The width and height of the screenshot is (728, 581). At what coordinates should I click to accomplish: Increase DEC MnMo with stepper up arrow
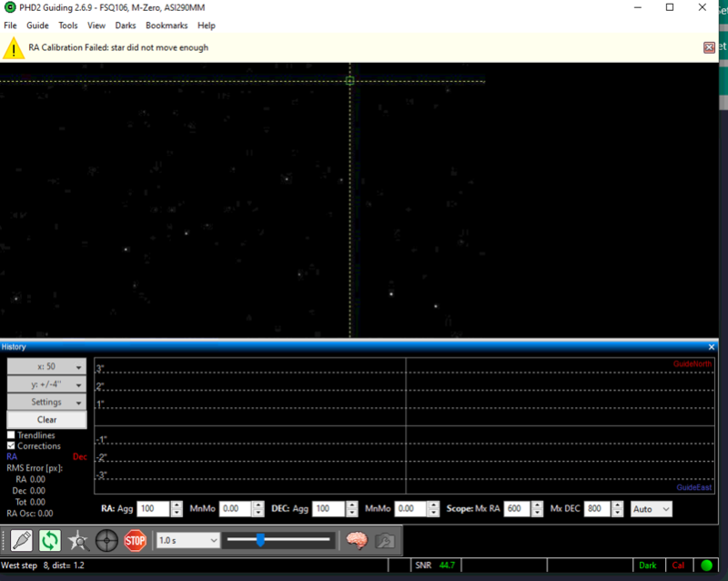(434, 505)
